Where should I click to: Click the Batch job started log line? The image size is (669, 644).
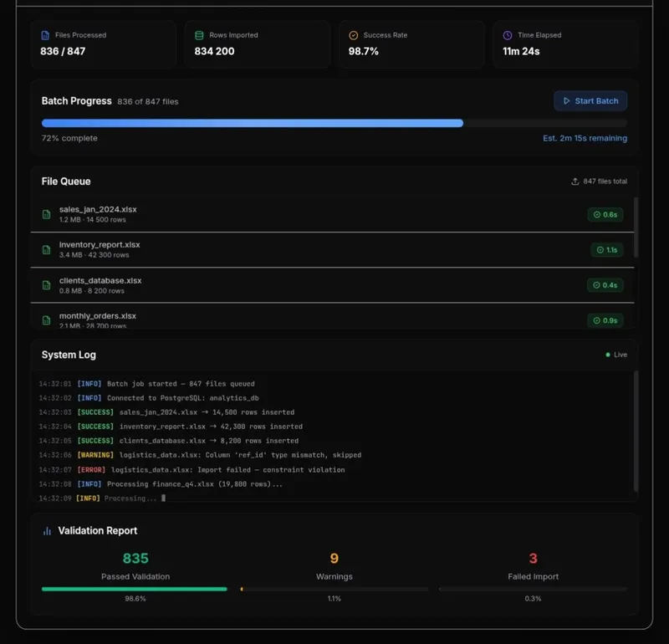click(x=147, y=384)
